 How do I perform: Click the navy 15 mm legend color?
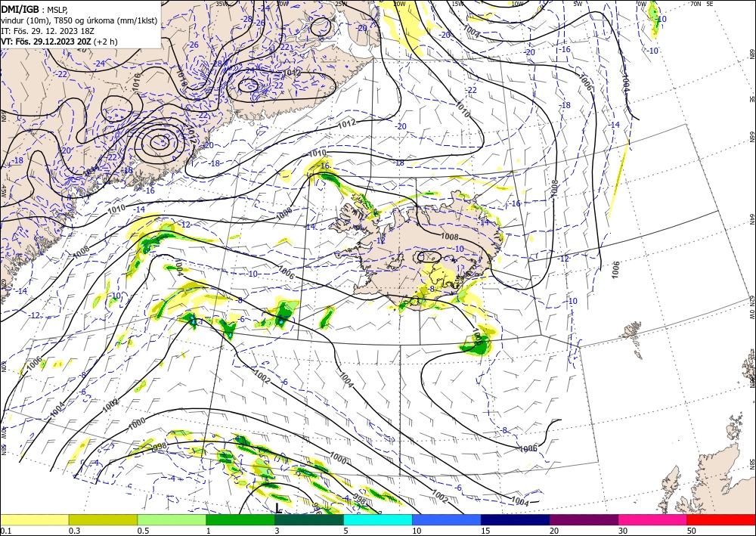click(x=516, y=519)
